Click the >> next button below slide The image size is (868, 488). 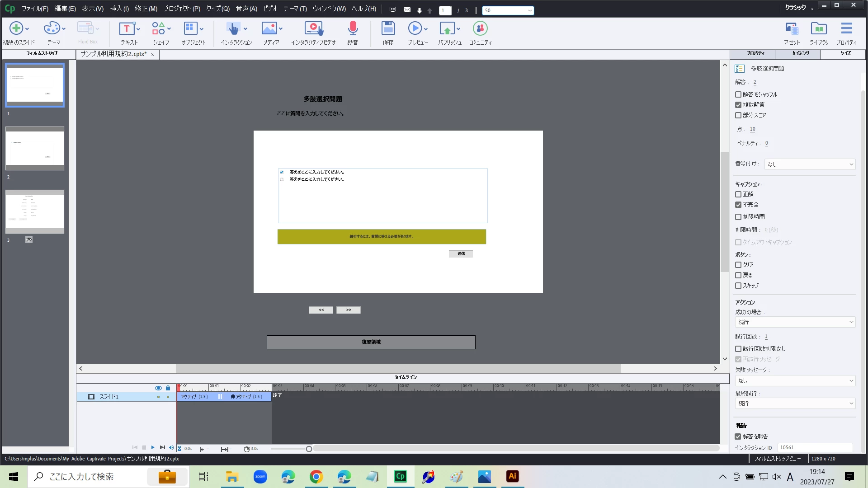click(349, 310)
